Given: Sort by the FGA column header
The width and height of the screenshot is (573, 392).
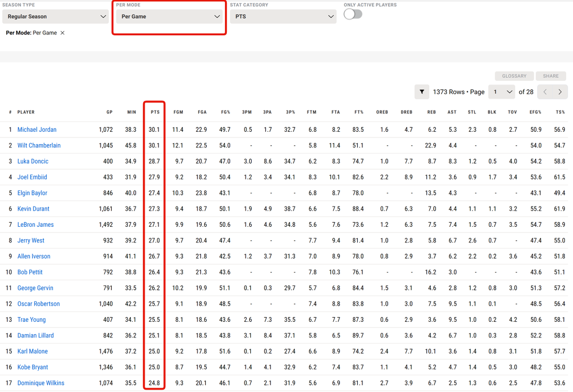Looking at the screenshot, I should [202, 112].
